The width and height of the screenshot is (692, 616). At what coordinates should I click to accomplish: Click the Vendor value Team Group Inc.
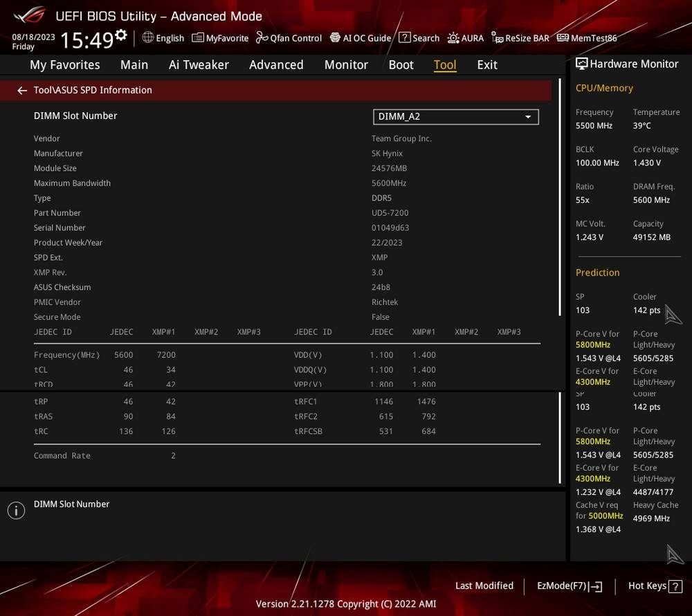pos(401,138)
